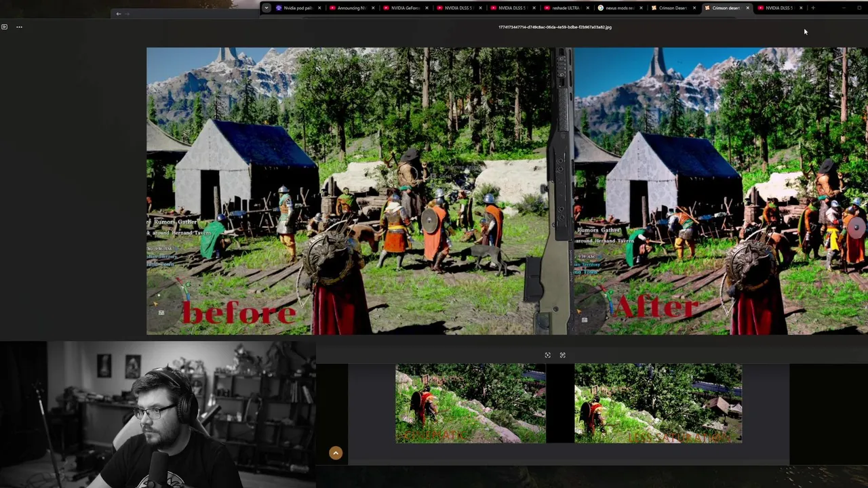
Task: Click the right fullscreen icon below image
Action: (562, 355)
